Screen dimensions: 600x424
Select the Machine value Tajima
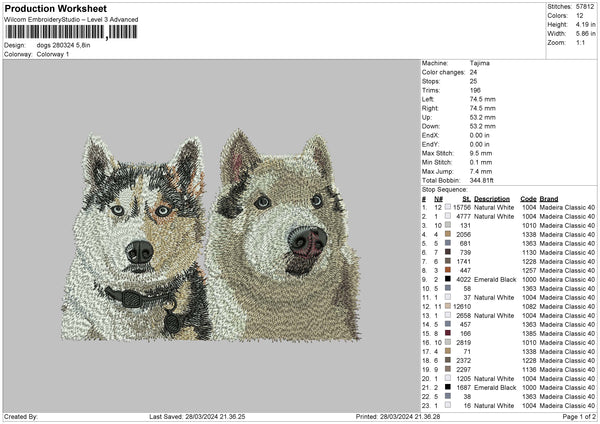point(479,63)
